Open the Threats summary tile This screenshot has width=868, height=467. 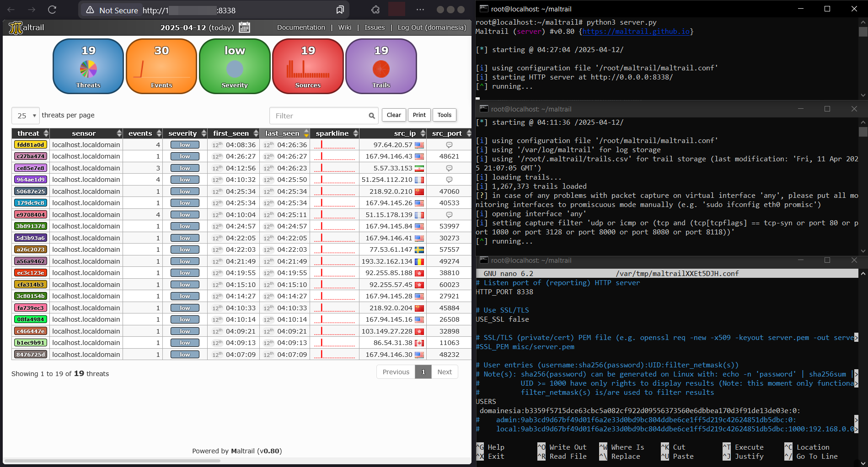click(88, 66)
